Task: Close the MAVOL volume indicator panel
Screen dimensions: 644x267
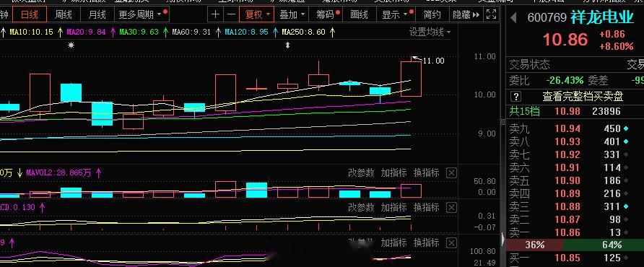Action: click(x=451, y=173)
